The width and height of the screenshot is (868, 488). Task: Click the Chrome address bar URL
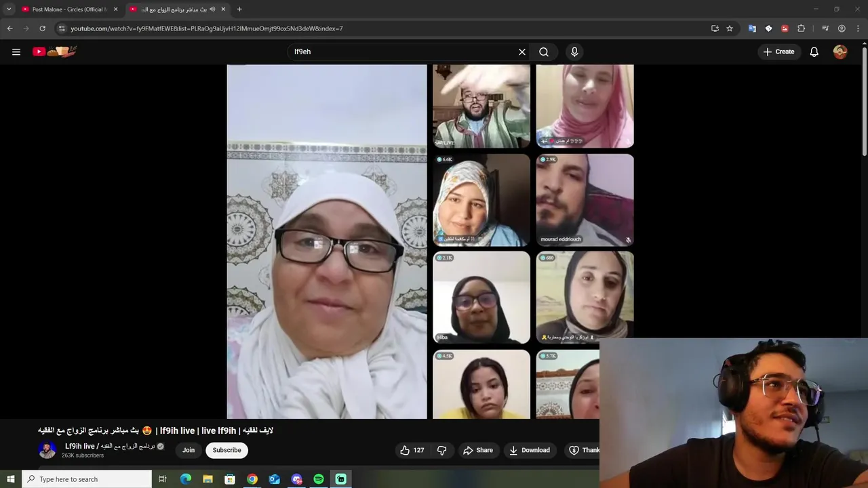pyautogui.click(x=207, y=28)
